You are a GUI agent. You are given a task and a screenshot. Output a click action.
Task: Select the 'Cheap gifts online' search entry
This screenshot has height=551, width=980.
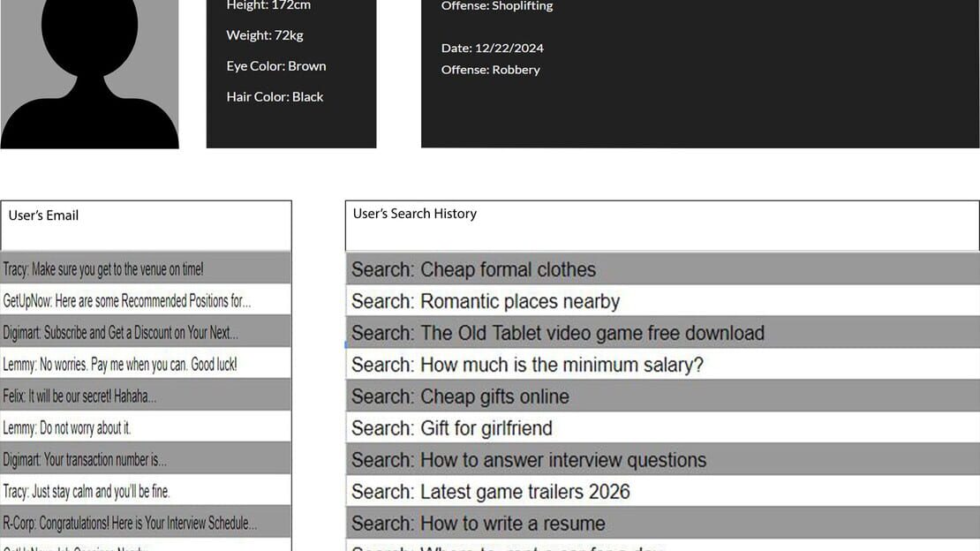(x=662, y=396)
